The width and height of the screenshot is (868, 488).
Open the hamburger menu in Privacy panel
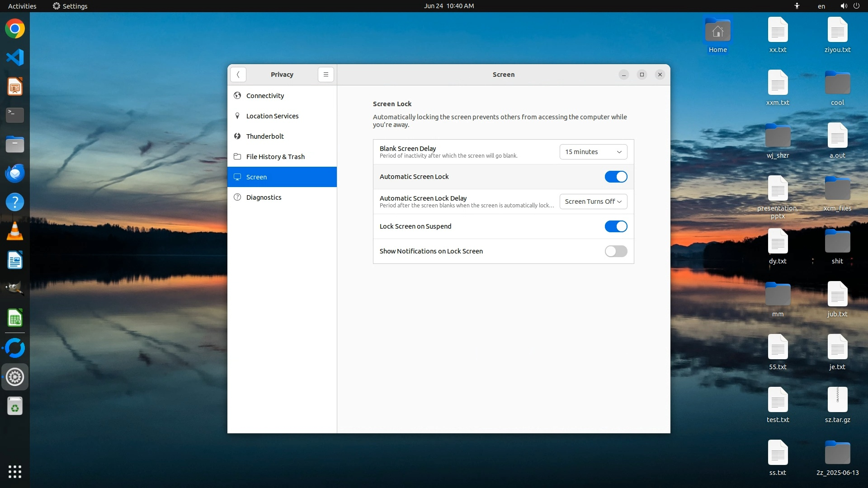coord(325,75)
